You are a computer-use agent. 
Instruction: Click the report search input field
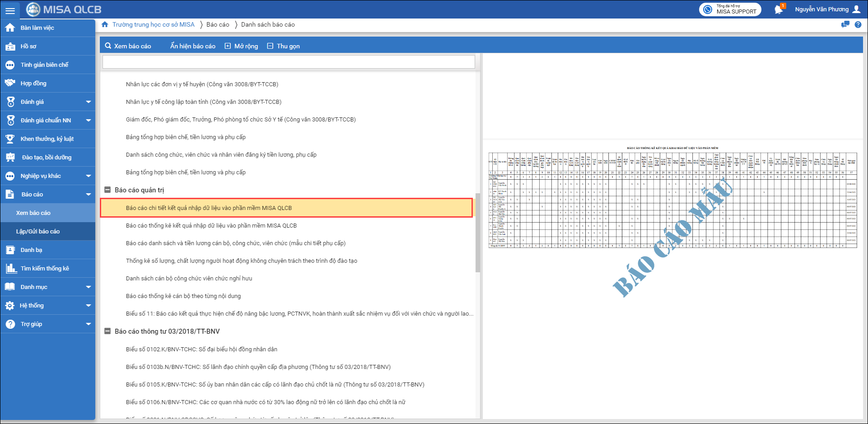[289, 62]
